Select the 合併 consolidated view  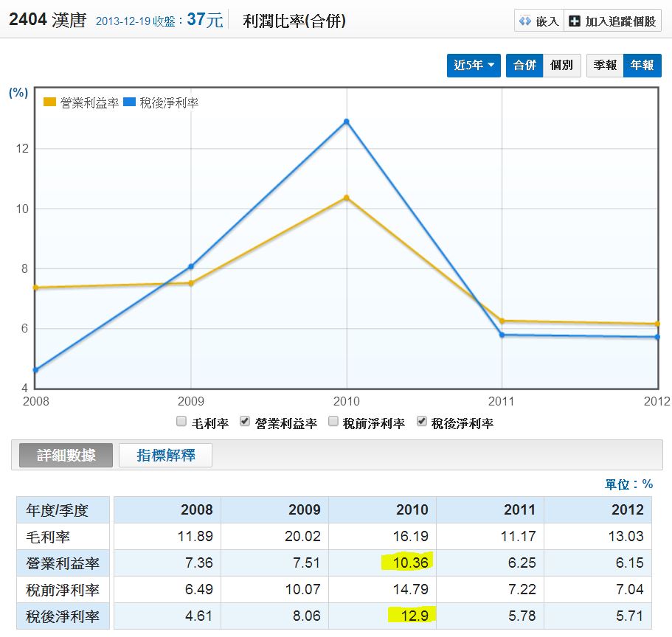524,66
